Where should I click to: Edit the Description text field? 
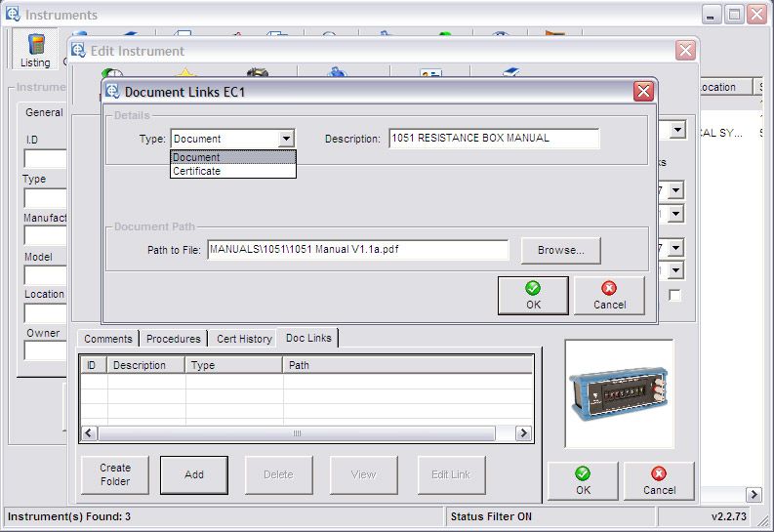[x=494, y=139]
